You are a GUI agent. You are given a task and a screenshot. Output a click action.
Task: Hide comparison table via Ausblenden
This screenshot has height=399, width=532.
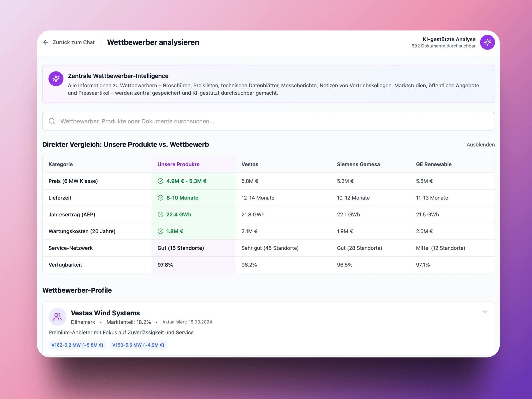(x=480, y=145)
